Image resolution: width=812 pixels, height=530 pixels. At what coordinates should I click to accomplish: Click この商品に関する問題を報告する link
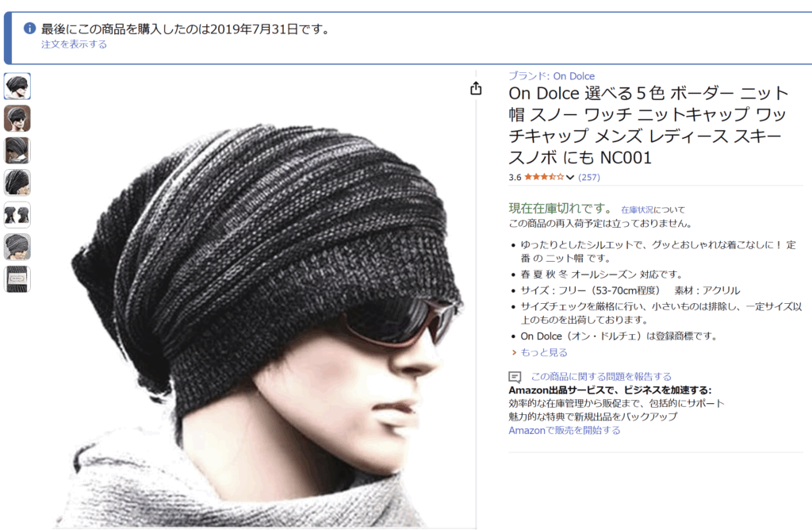click(601, 377)
